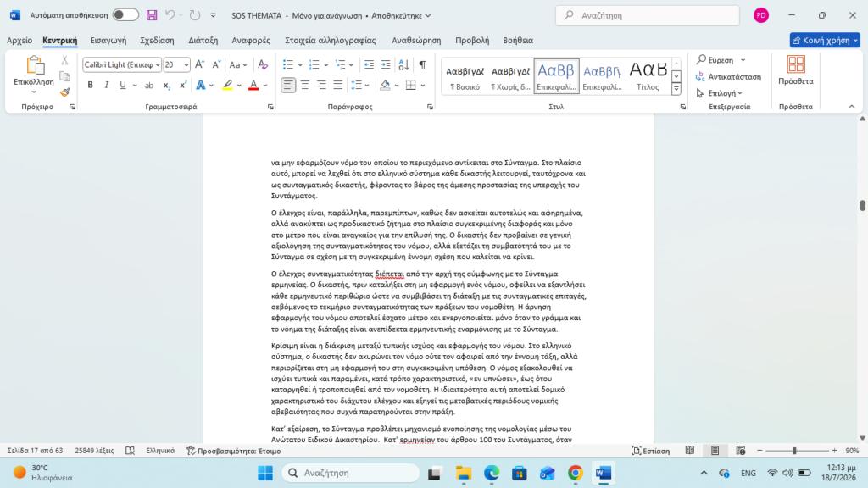The width and height of the screenshot is (868, 488).
Task: Toggle italic formatting button
Action: pos(106,86)
